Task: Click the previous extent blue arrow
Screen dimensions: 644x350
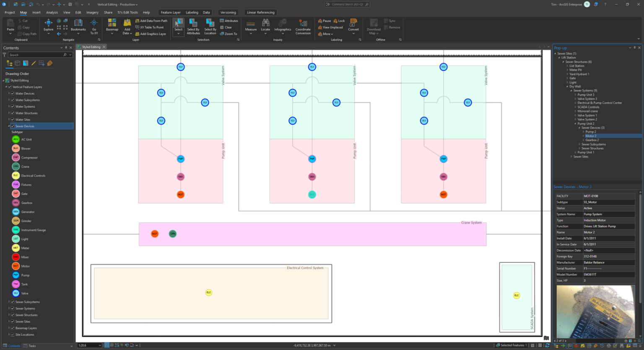Action: 59,34
